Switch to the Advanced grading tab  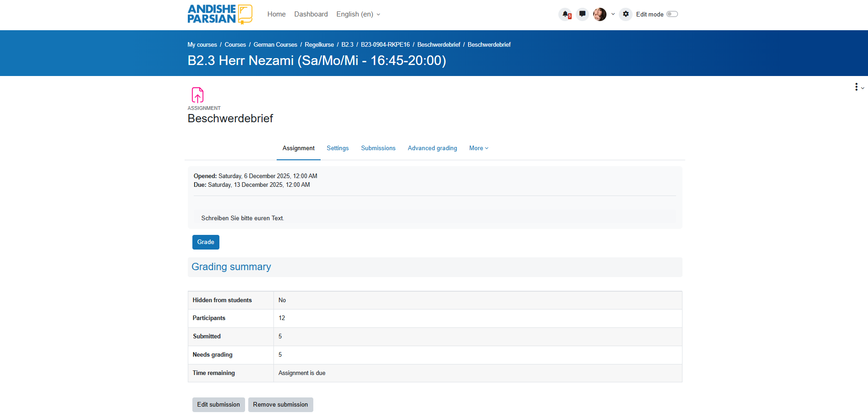pyautogui.click(x=432, y=148)
